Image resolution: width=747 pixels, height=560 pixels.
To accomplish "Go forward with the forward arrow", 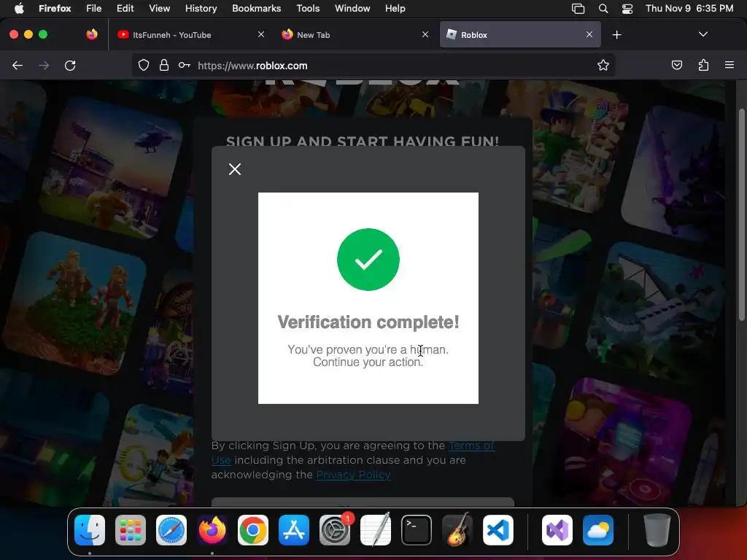I will tap(44, 65).
